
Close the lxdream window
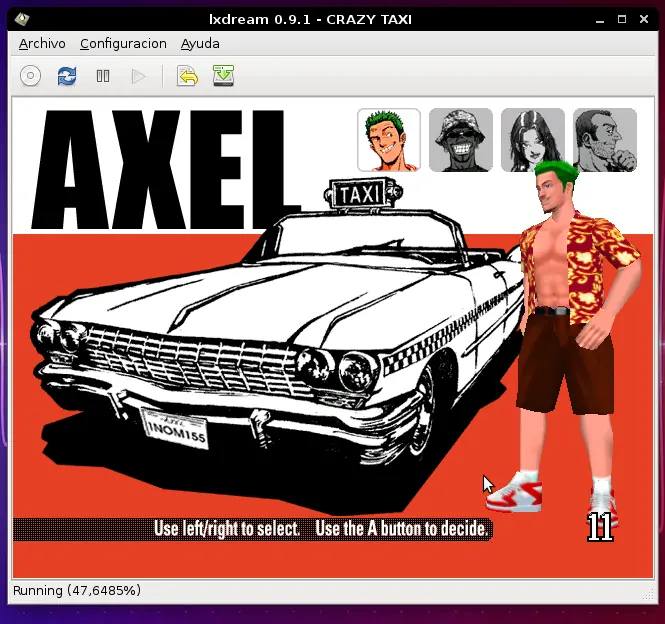[644, 19]
